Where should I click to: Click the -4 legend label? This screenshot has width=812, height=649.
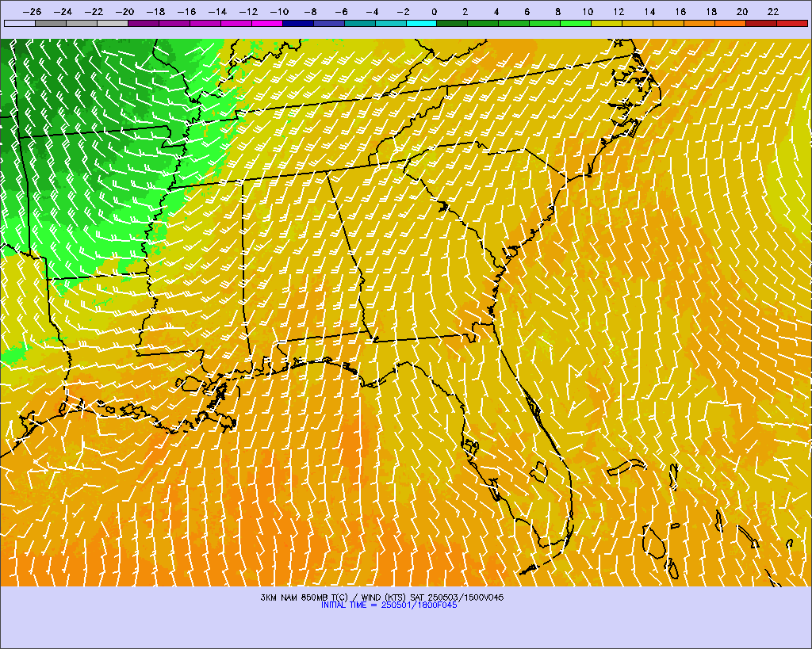(372, 12)
